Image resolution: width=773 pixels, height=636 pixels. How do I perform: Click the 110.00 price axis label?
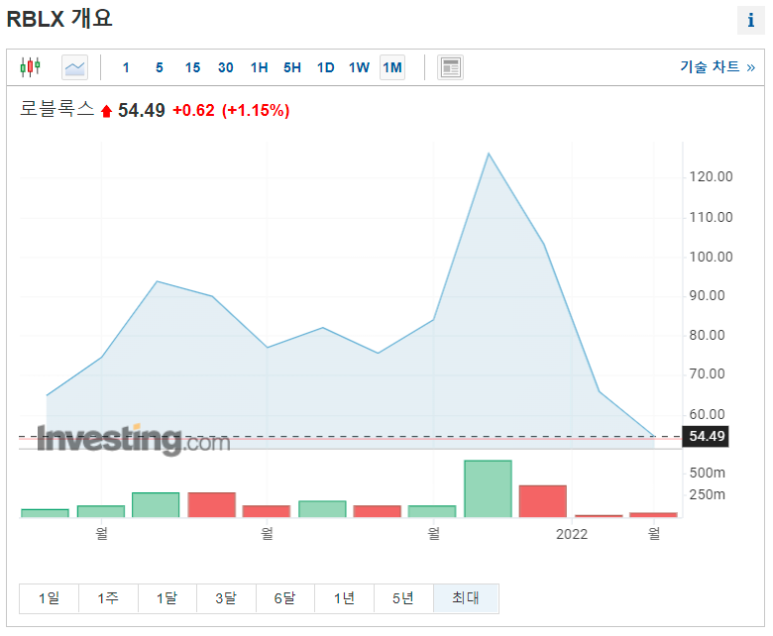click(x=710, y=217)
